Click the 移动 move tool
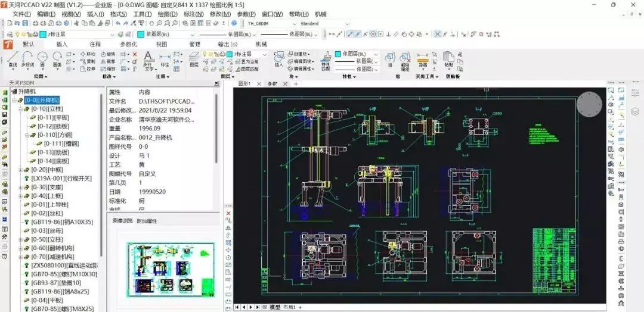This screenshot has height=312, width=644. tap(88, 54)
